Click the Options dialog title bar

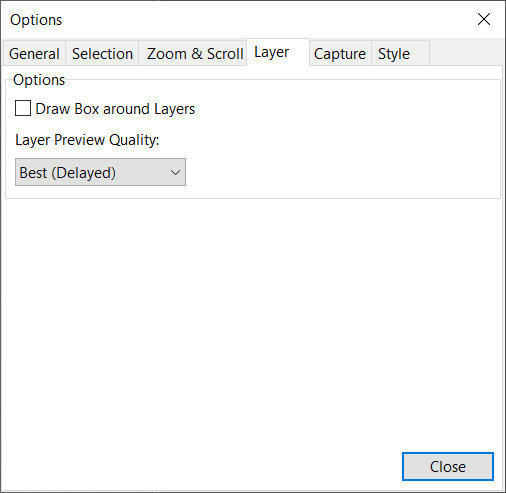(x=233, y=19)
